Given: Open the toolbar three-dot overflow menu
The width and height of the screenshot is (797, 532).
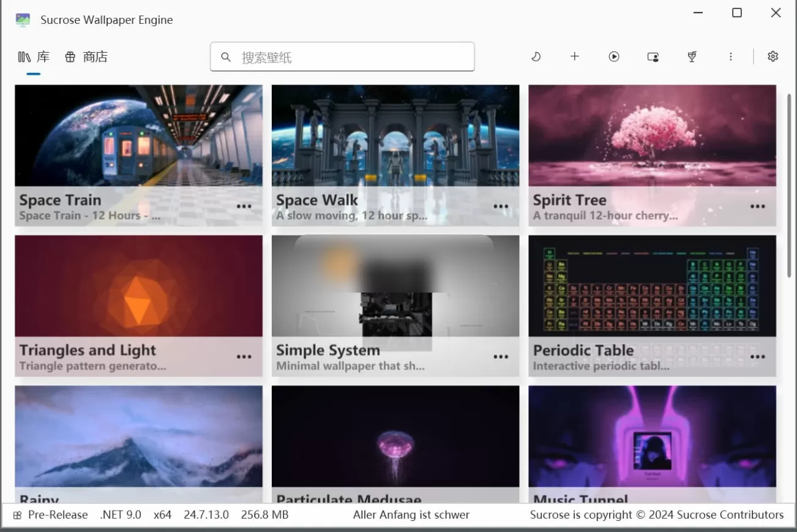Looking at the screenshot, I should 730,56.
